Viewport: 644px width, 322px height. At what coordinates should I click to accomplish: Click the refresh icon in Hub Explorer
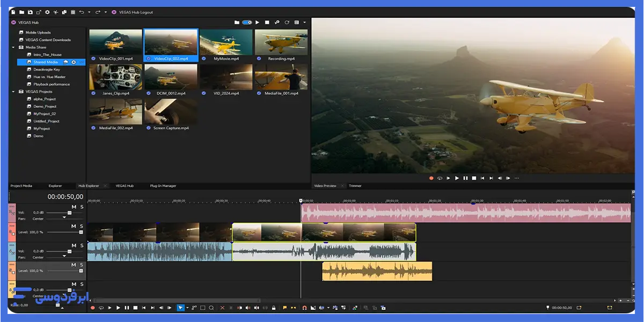(x=287, y=23)
